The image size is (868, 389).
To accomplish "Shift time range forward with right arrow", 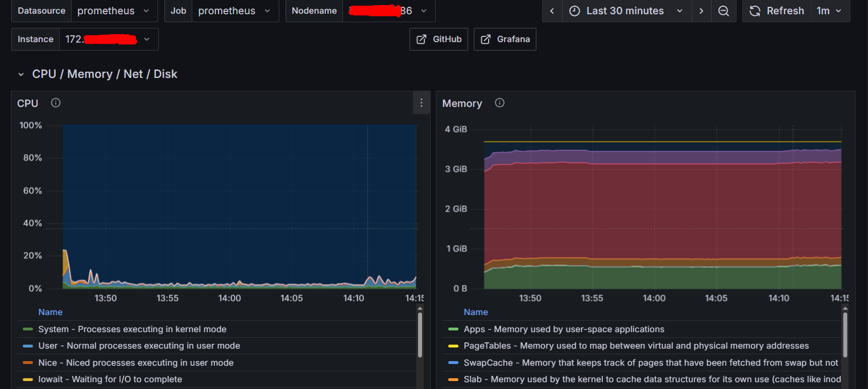I will pos(701,11).
